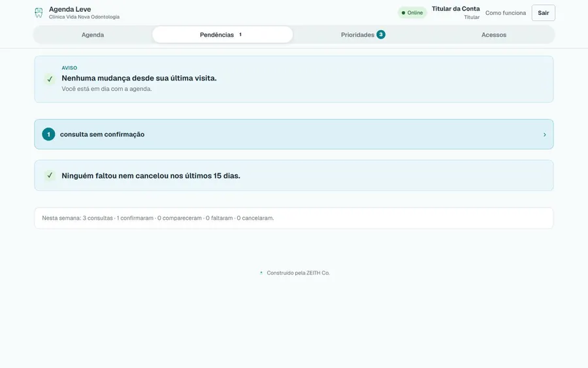Click the badge 3 next to Prioridades
Viewport: 588px width, 368px height.
pyautogui.click(x=381, y=35)
